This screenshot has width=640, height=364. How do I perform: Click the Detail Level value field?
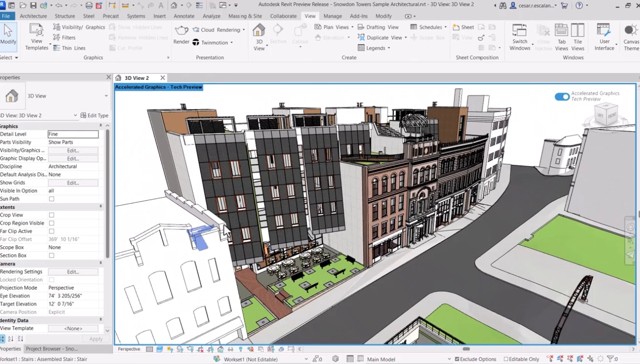tap(73, 134)
